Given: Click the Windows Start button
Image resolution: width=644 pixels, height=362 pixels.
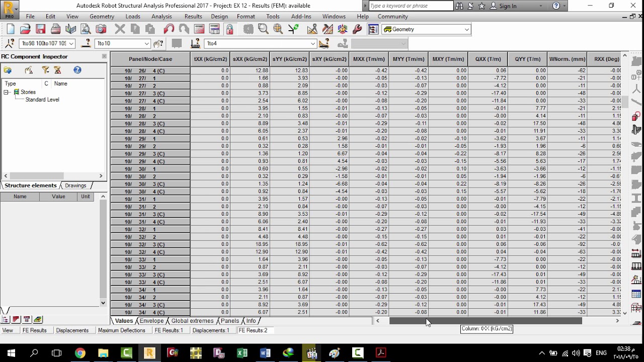Looking at the screenshot, I should click(11, 353).
